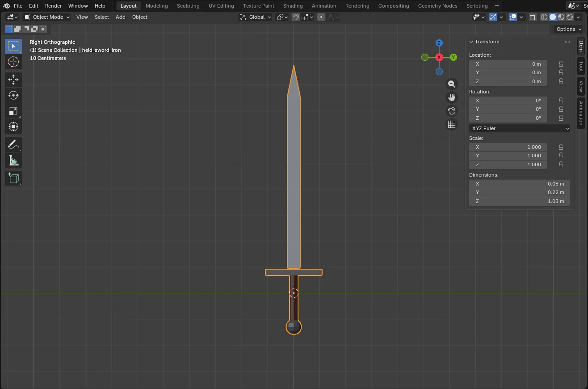The image size is (588, 389).
Task: Click the Dimensions Z field showing 1.03 m
Action: pos(520,201)
